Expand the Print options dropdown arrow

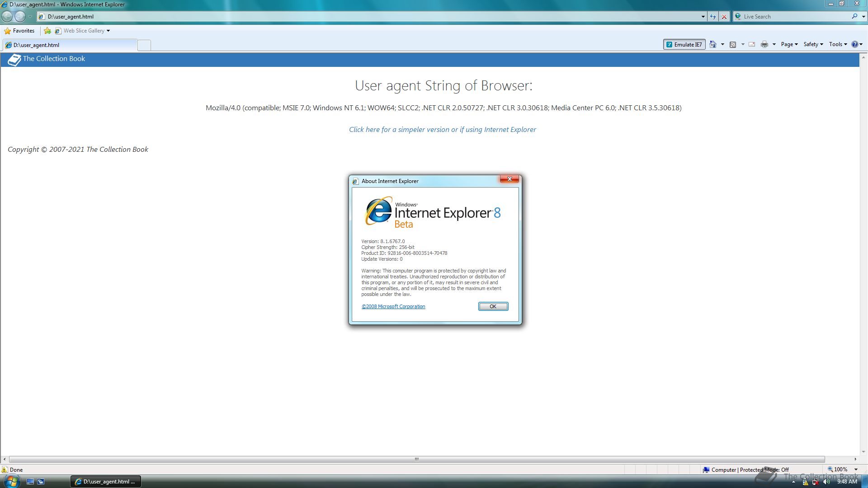pyautogui.click(x=774, y=44)
